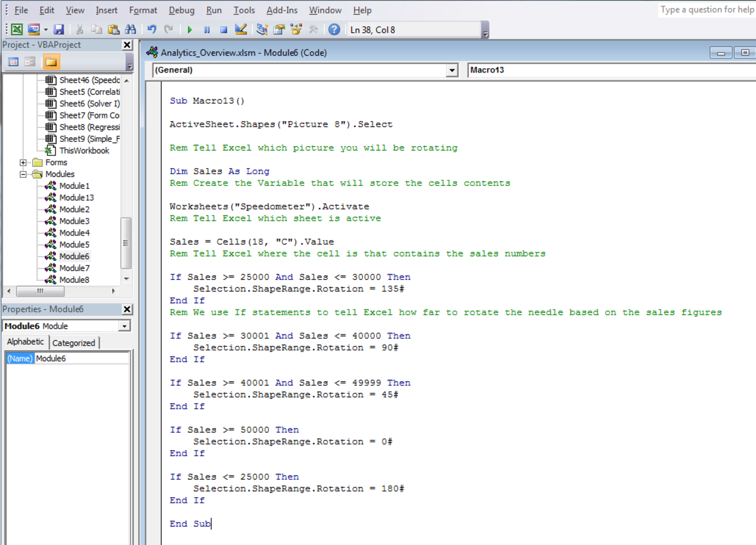The image size is (756, 545).
Task: Open the Project Explorer toolbar icon
Action: point(263,30)
